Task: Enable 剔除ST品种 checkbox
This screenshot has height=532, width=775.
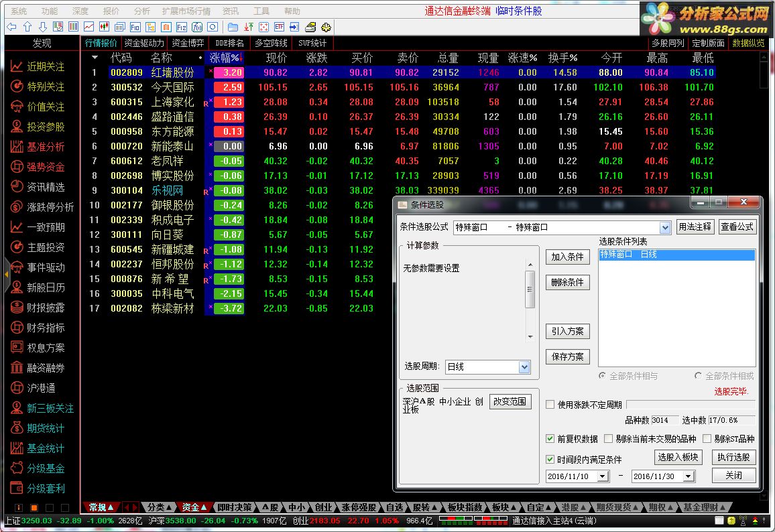Action: (707, 439)
